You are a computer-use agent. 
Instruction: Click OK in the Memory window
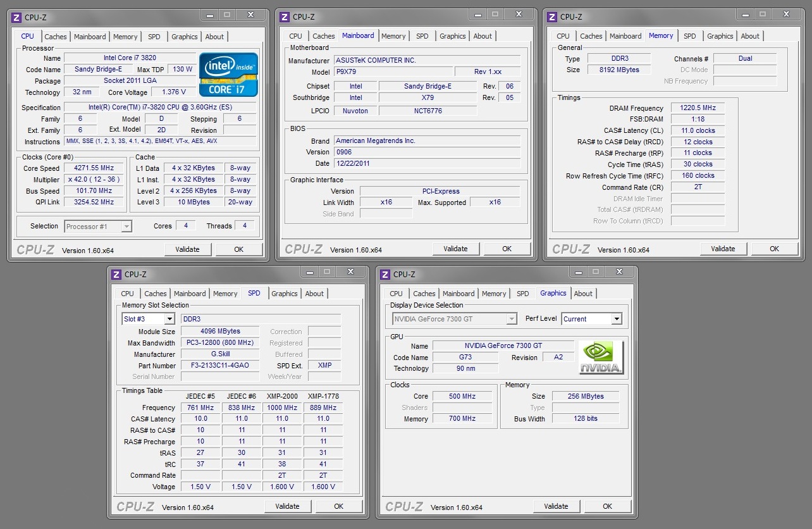point(774,249)
